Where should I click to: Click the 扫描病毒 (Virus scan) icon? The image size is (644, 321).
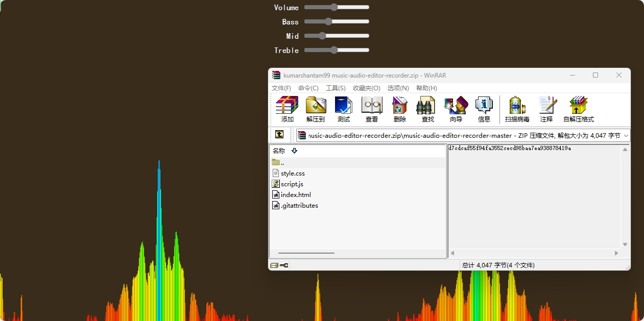(x=517, y=105)
